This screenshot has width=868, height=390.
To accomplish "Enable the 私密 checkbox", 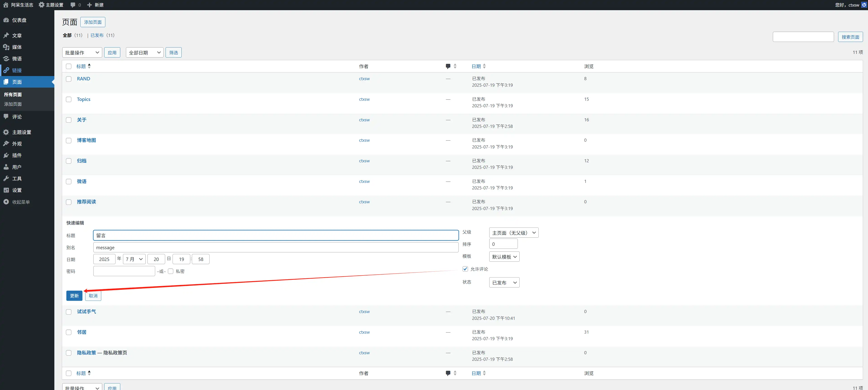I will (x=171, y=271).
